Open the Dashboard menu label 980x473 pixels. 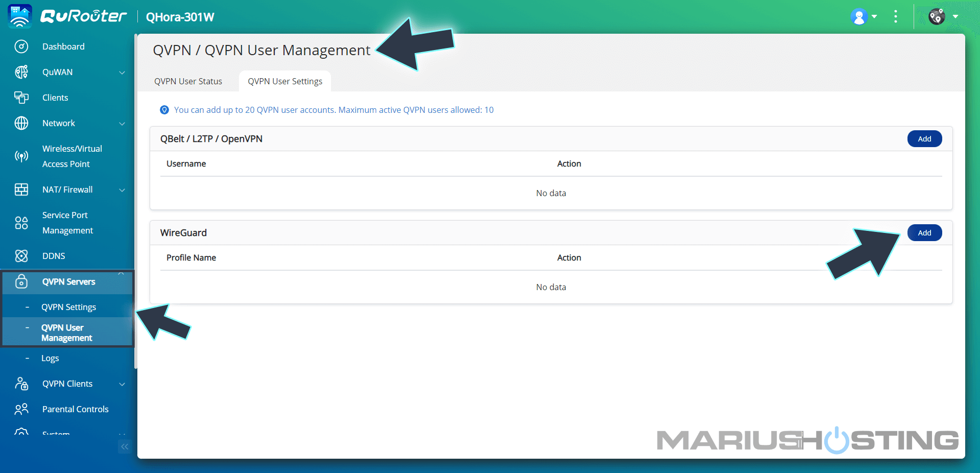(63, 46)
